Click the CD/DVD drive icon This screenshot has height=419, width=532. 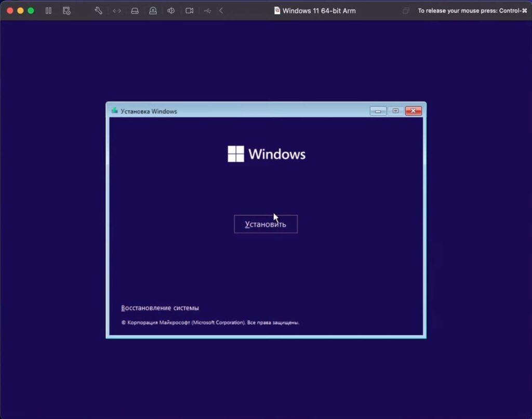pos(153,10)
